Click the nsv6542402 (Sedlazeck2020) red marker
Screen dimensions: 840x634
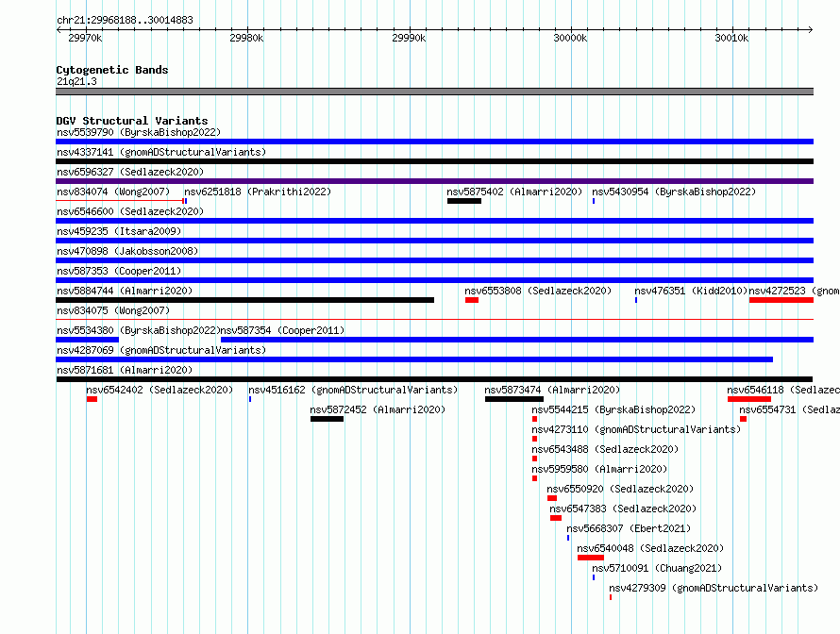pyautogui.click(x=92, y=399)
